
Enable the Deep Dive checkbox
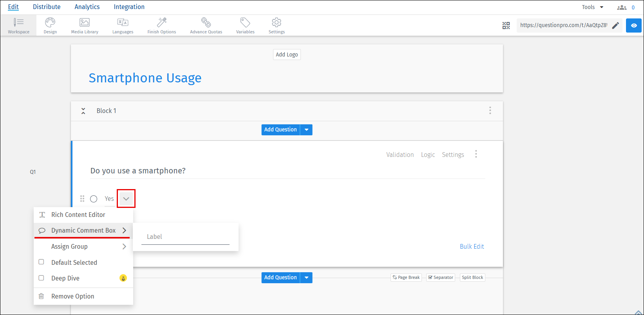point(41,278)
